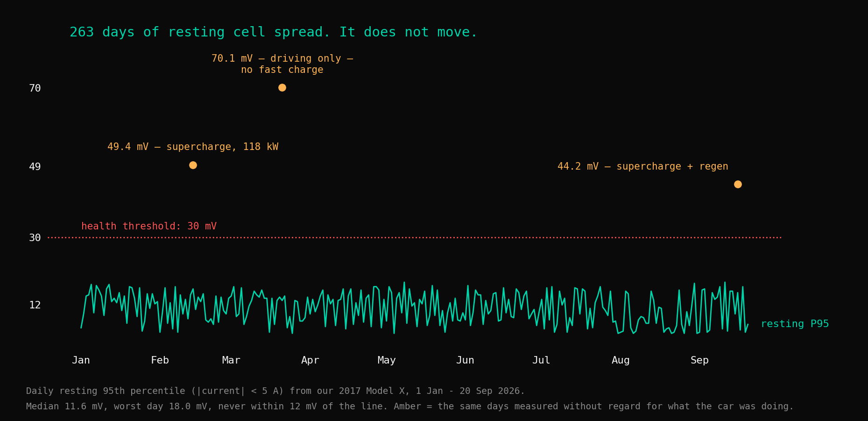This screenshot has height=421, width=868.
Task: Click the 'Median 11.6 mV, worst day' footnote line
Action: pyautogui.click(x=410, y=407)
